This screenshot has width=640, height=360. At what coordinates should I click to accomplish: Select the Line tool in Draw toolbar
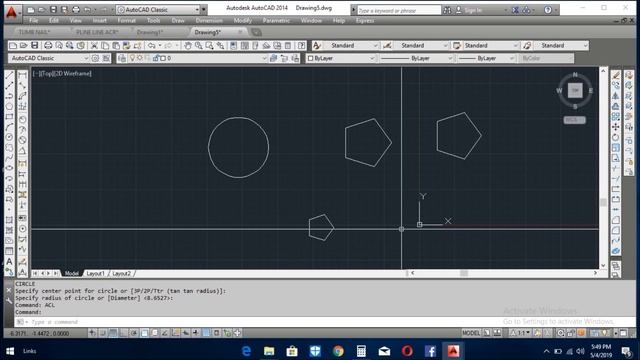coord(9,75)
